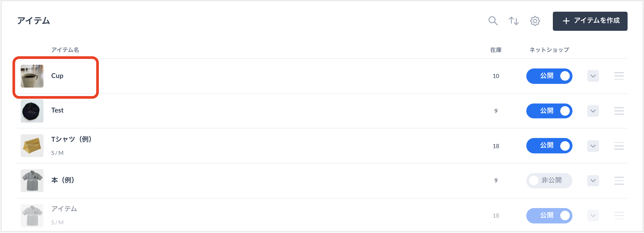Click the Cup coffee mug thumbnail
The height and width of the screenshot is (233, 644).
(x=32, y=76)
